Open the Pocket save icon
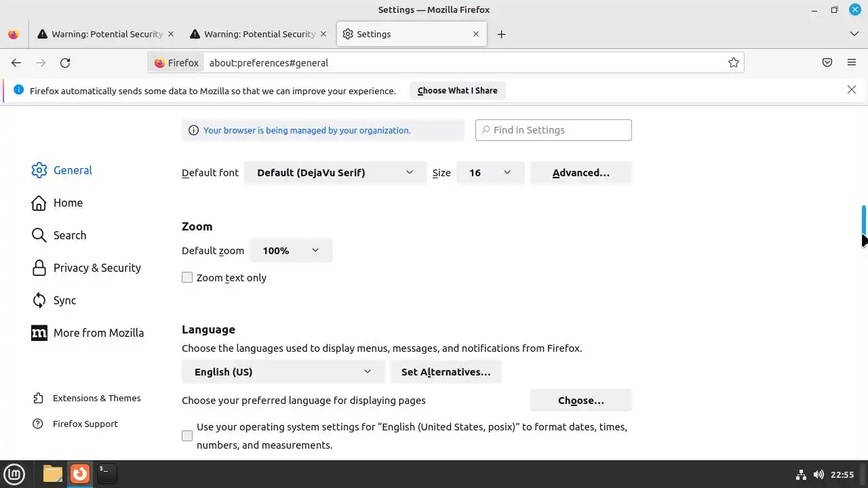 point(827,63)
